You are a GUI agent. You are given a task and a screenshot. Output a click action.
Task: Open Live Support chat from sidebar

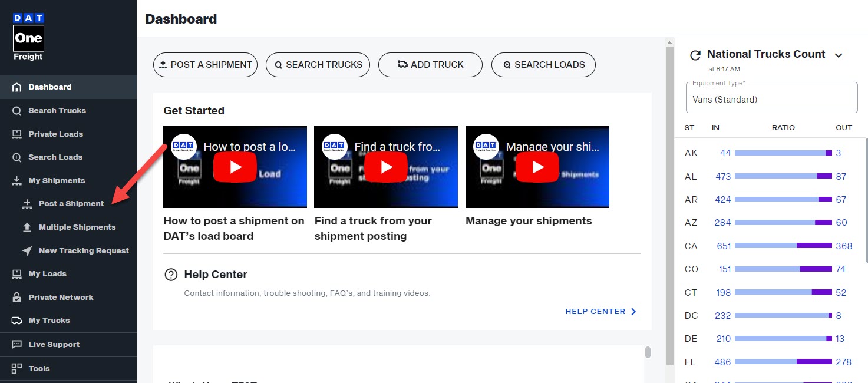[54, 344]
